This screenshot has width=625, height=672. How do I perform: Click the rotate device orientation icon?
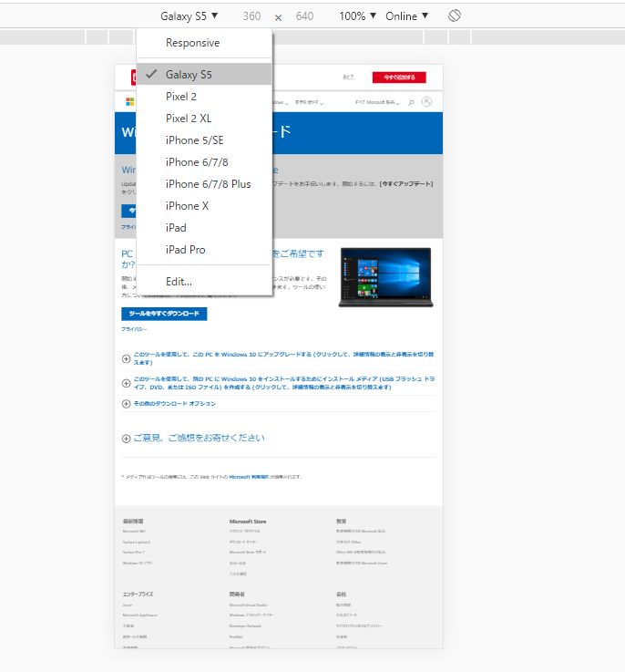[x=454, y=16]
